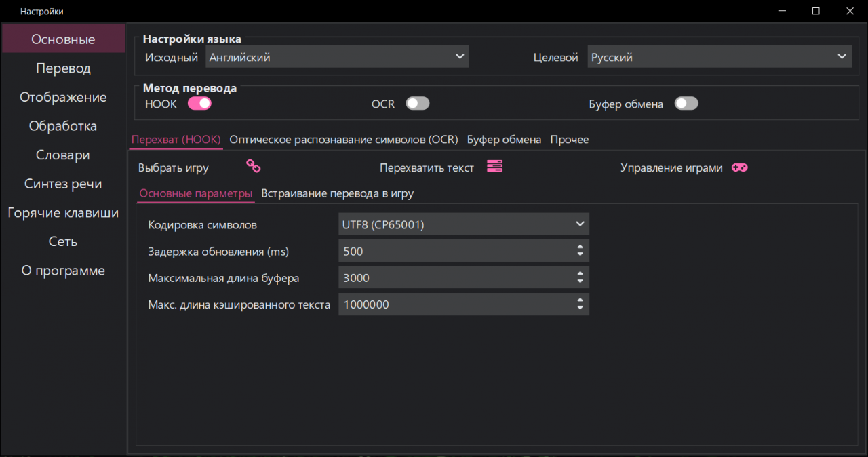Go to the Перевод sidebar section
The image size is (868, 457).
coord(63,68)
